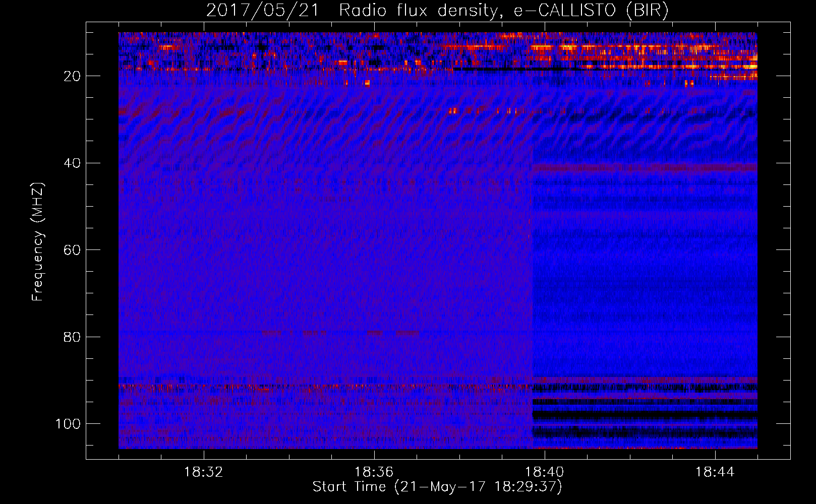This screenshot has height=504, width=816.
Task: Click the '80' frequency tick label
Action: pos(73,337)
